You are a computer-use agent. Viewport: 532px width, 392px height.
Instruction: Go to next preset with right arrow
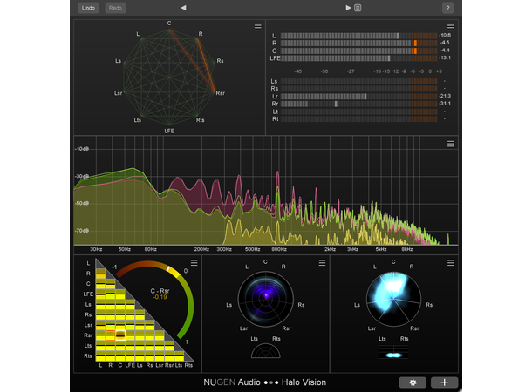click(x=348, y=8)
